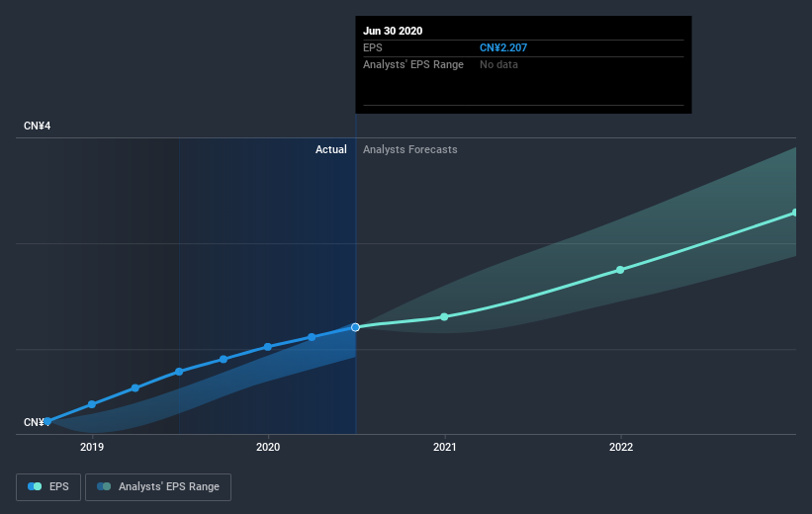Click the 2022 x-axis label
The image size is (812, 514).
[621, 447]
